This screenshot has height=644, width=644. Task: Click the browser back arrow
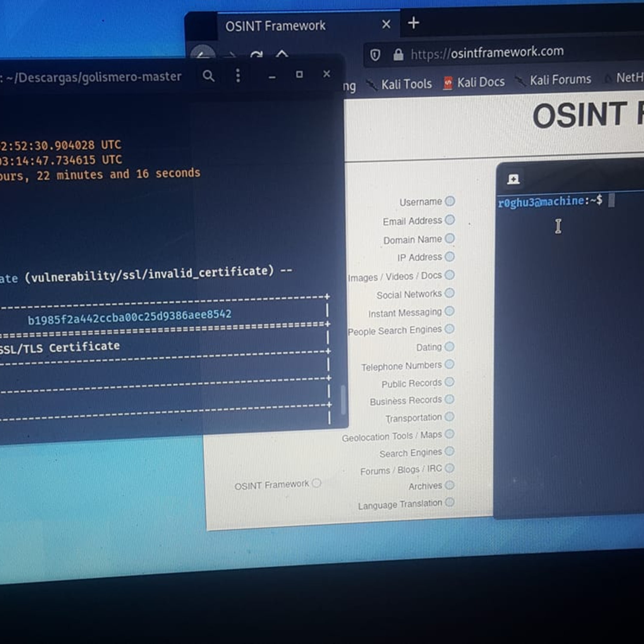coord(202,53)
